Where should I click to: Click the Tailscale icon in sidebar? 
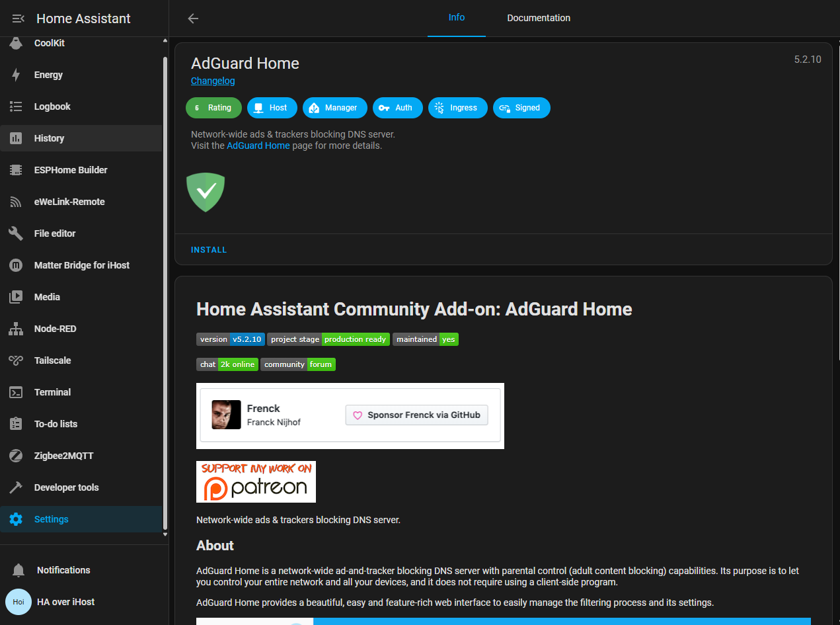click(16, 360)
